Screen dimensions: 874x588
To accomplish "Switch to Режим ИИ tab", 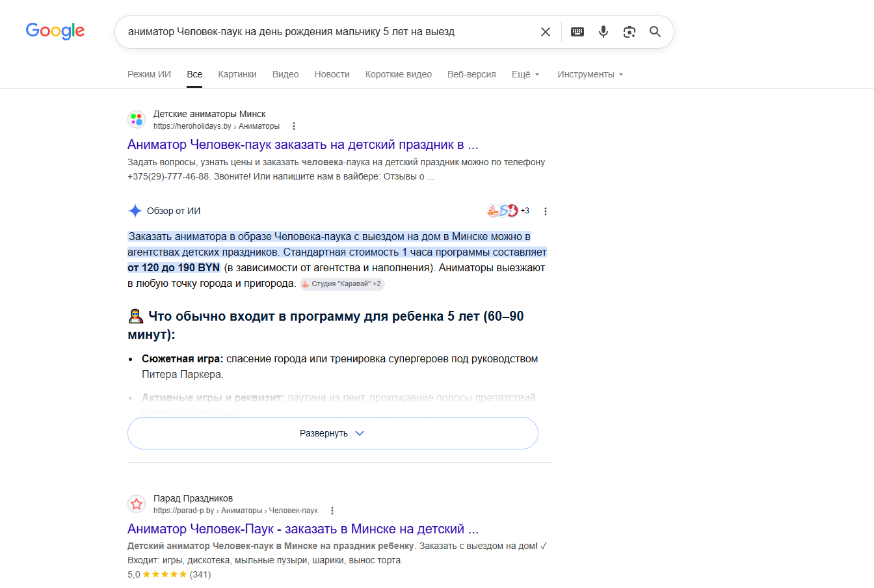I will 149,74.
